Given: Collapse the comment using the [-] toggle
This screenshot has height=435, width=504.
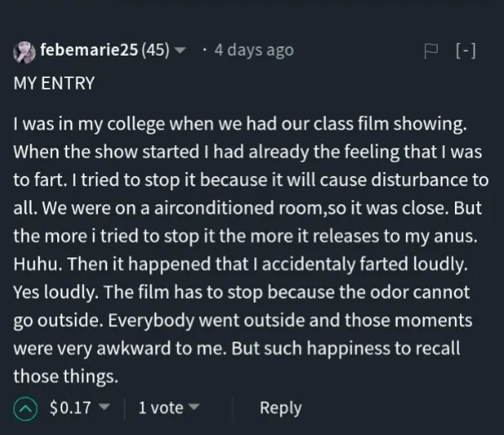Looking at the screenshot, I should point(466,51).
